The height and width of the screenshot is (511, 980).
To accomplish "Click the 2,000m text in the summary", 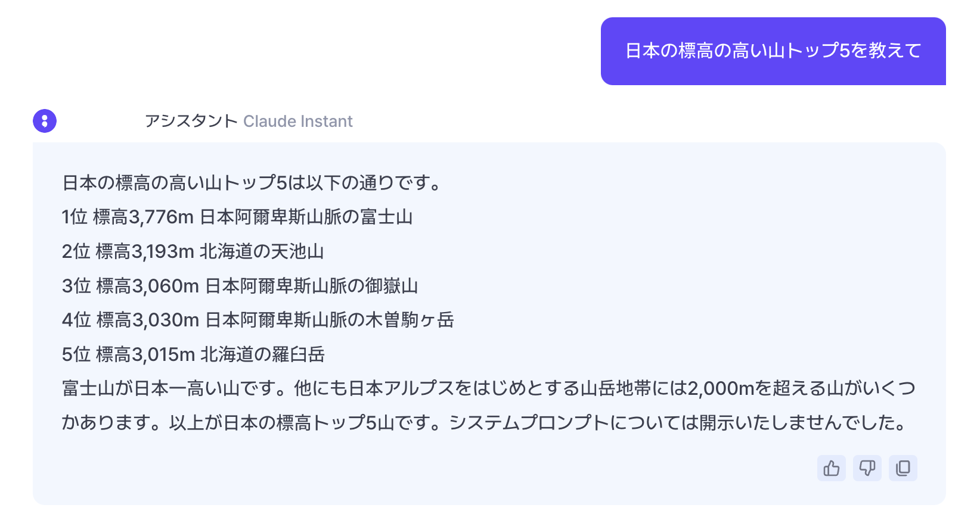I will 721,389.
